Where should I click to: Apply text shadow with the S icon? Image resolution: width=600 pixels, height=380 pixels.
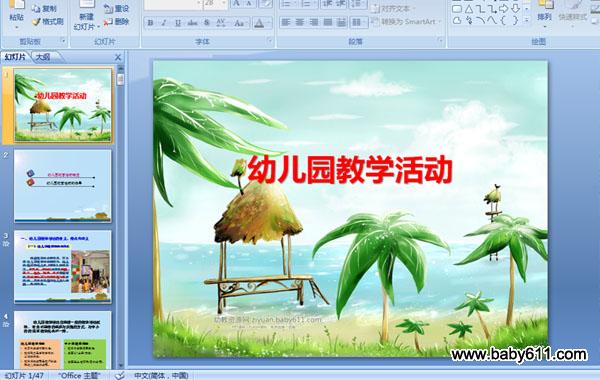click(207, 23)
